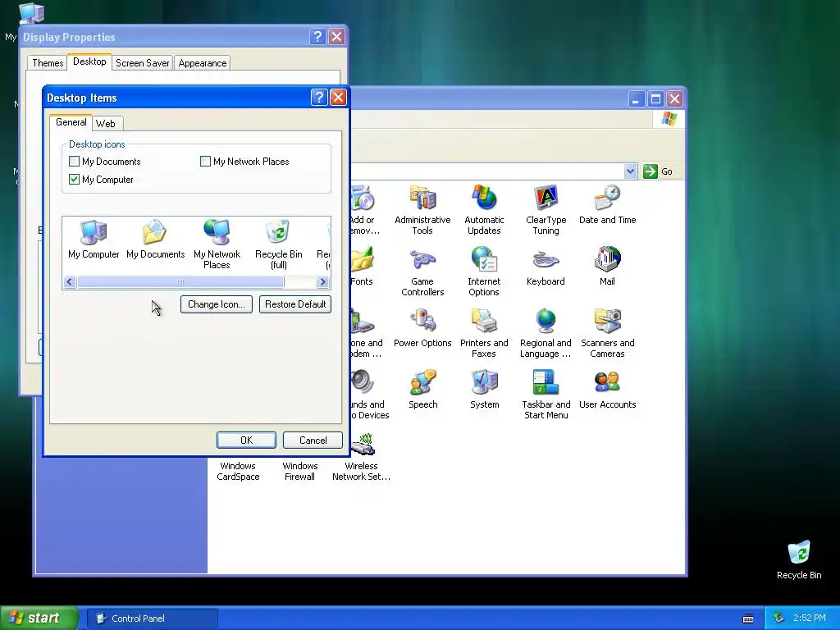Open Administrative Tools in Control Panel
840x630 pixels.
click(x=422, y=209)
